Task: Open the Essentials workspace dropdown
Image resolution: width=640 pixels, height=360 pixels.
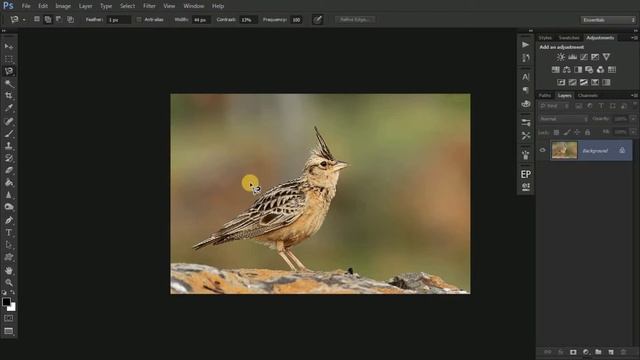Action: (608, 20)
